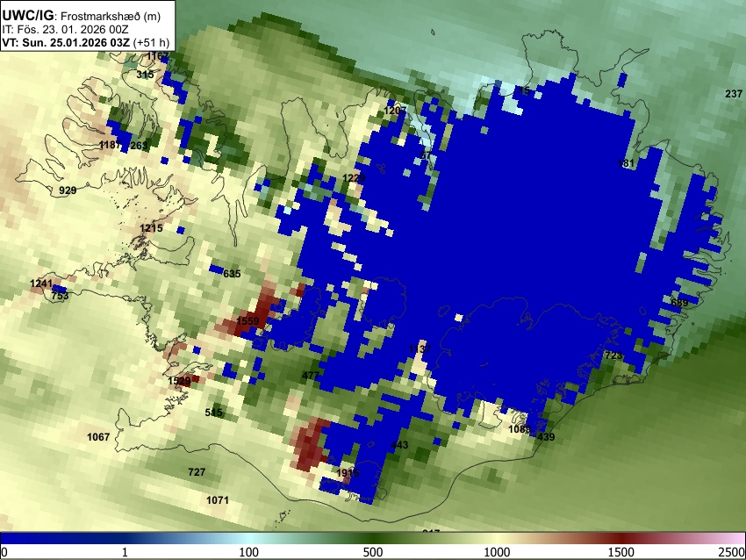
Task: Click the 0 tick on the color scale
Action: (x=4, y=552)
